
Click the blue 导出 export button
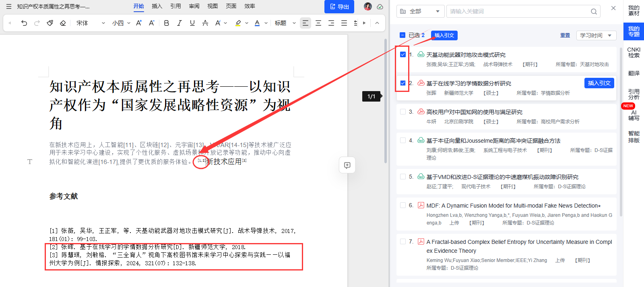tap(339, 6)
